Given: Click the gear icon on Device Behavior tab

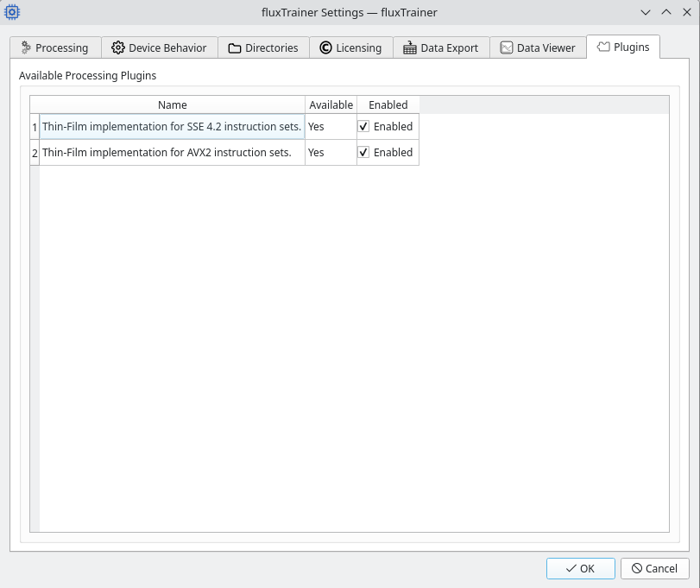Looking at the screenshot, I should (118, 47).
